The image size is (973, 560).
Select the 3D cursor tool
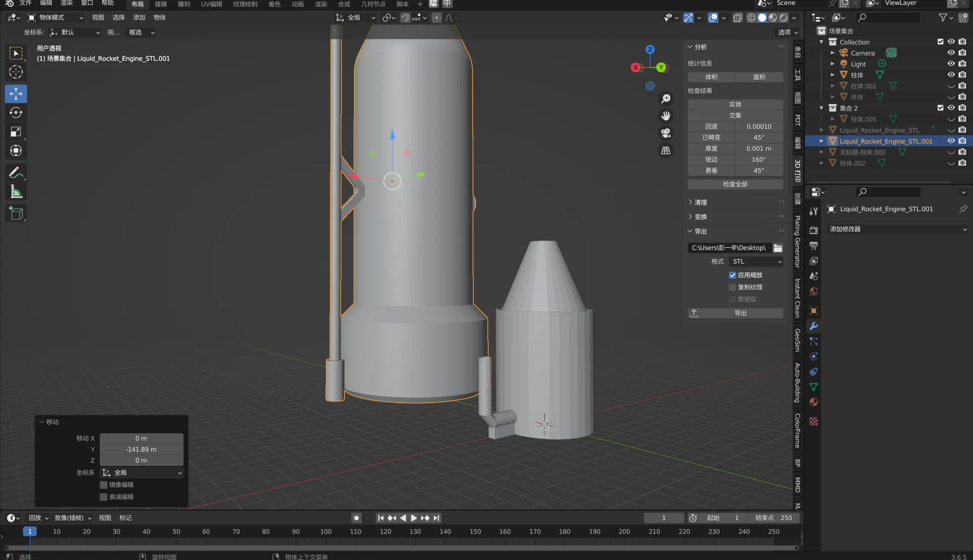[16, 72]
